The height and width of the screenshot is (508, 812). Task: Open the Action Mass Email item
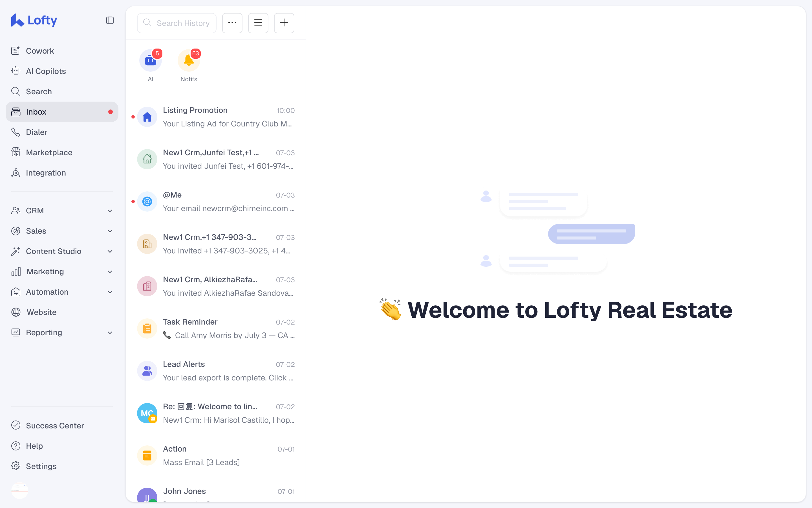pyautogui.click(x=216, y=456)
